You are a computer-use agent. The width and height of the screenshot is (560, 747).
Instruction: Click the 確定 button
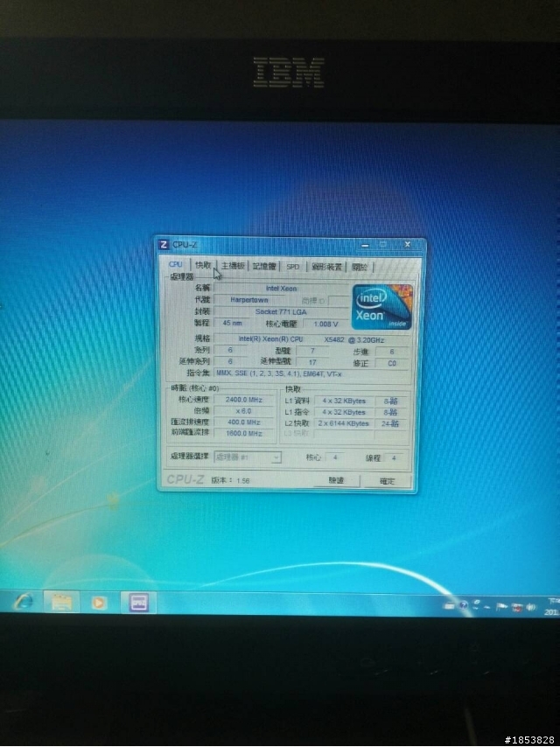tap(387, 481)
